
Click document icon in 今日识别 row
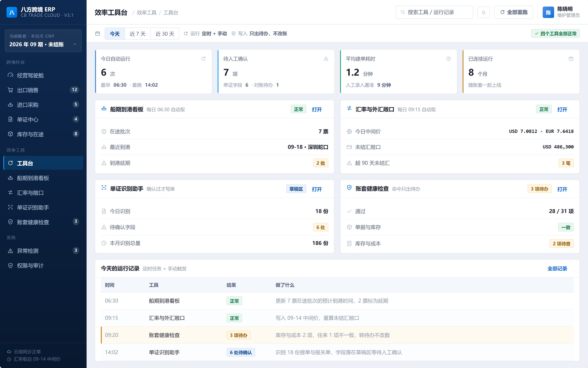[x=104, y=211]
